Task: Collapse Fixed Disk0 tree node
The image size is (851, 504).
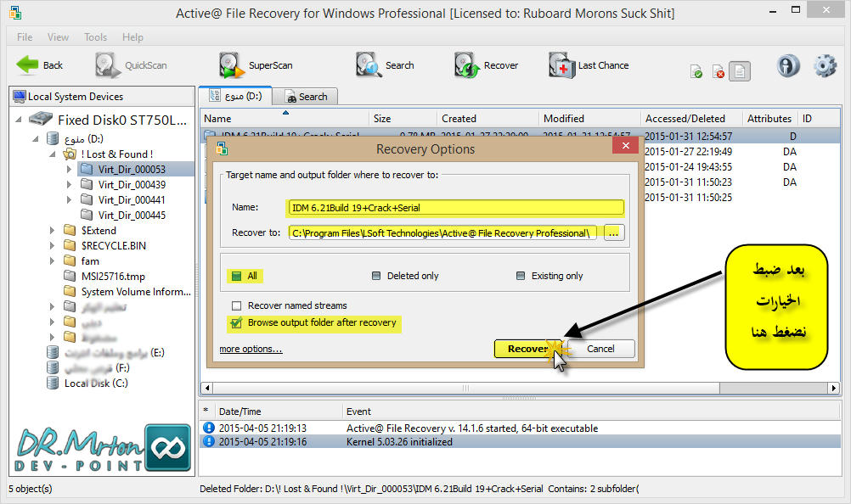Action: pyautogui.click(x=19, y=120)
